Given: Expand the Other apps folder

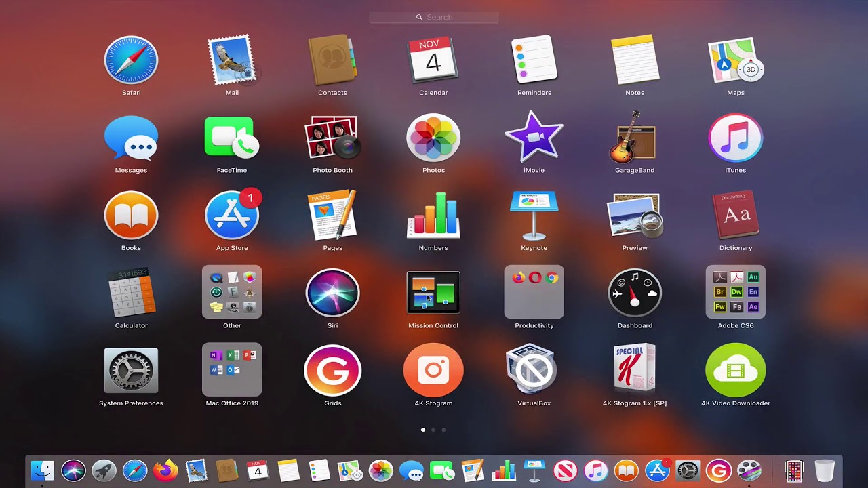Looking at the screenshot, I should coord(232,293).
